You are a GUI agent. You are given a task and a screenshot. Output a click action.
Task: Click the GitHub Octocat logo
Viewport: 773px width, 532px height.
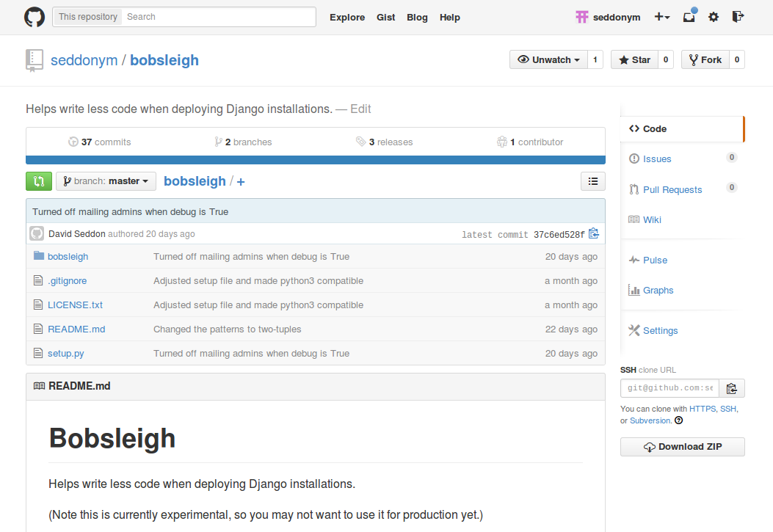pyautogui.click(x=35, y=17)
